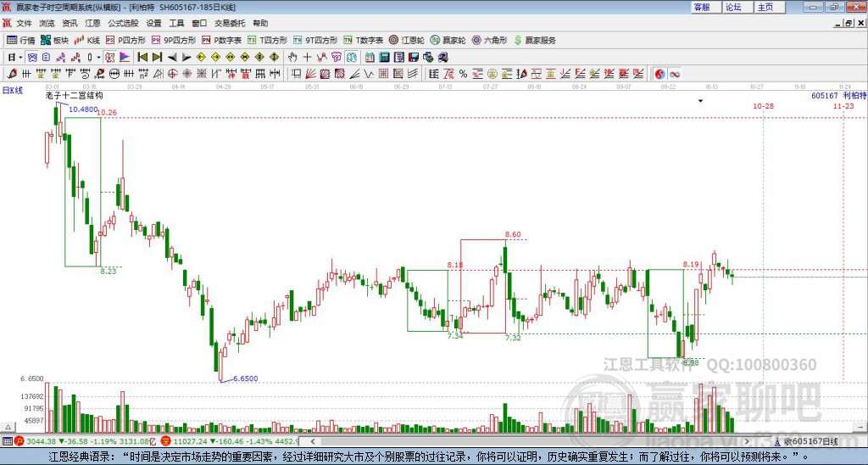Click the pink flag icon
The width and height of the screenshot is (868, 465).
(x=125, y=57)
